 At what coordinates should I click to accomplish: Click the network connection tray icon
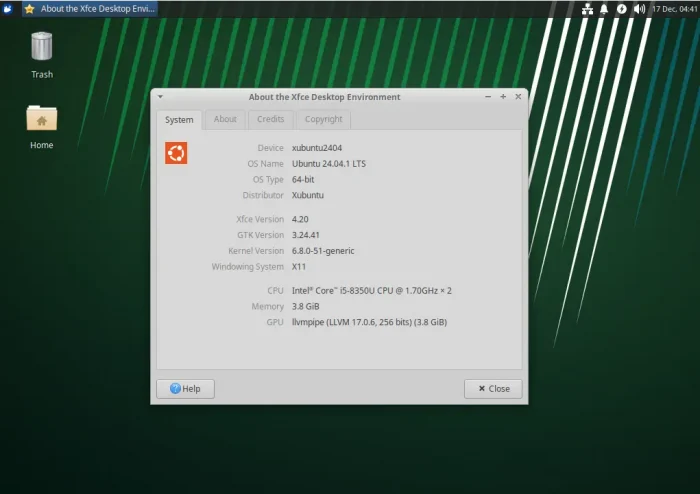(587, 9)
